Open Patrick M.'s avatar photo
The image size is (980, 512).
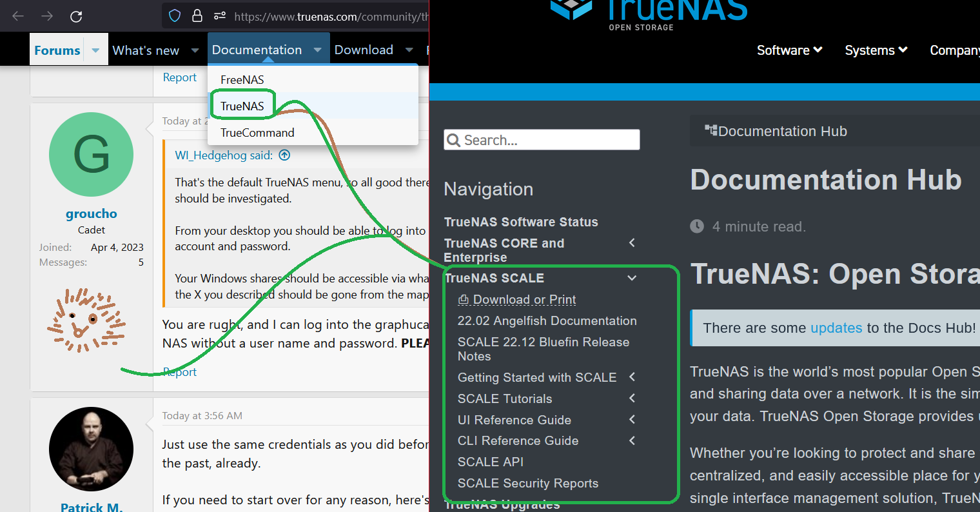pyautogui.click(x=92, y=449)
